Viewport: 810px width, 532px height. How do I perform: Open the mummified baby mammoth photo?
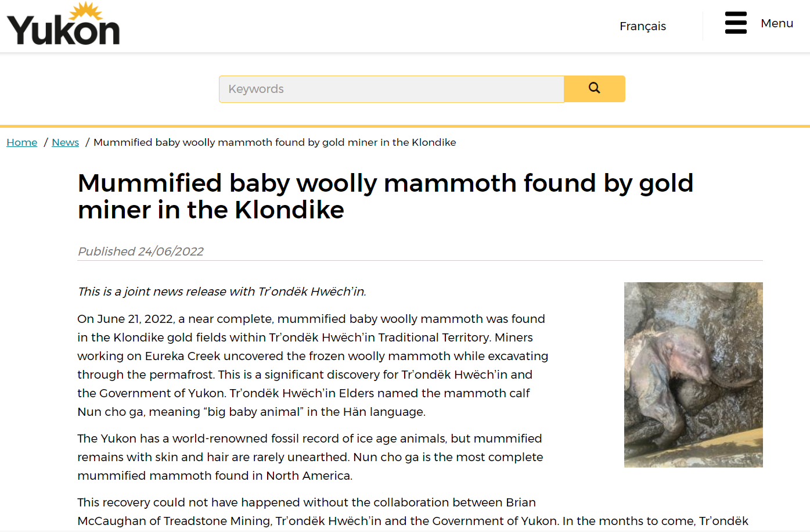click(693, 375)
